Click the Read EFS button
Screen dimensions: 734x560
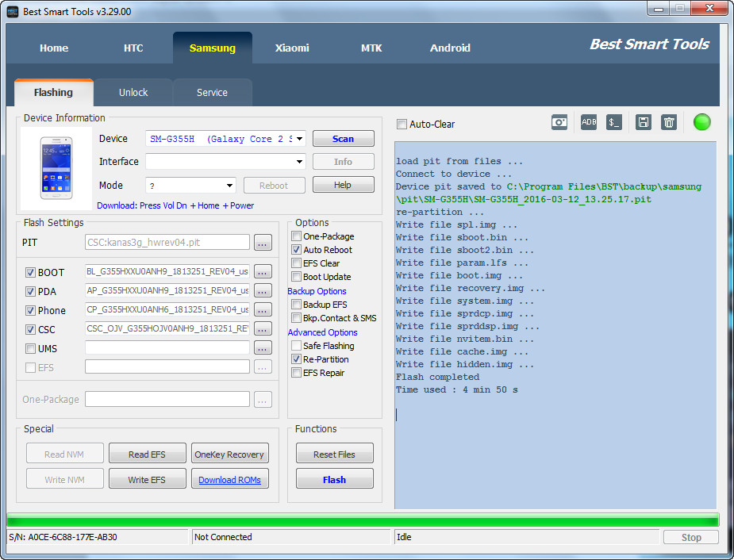coord(147,454)
